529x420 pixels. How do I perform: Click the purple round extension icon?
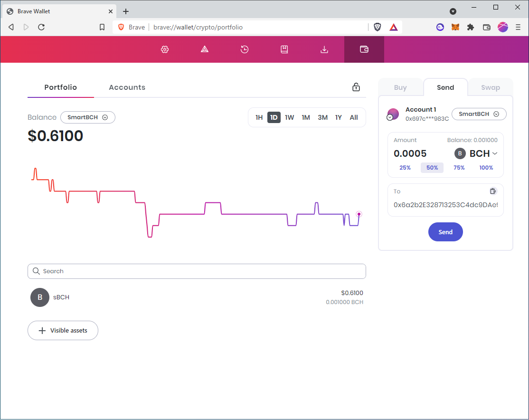pyautogui.click(x=440, y=27)
